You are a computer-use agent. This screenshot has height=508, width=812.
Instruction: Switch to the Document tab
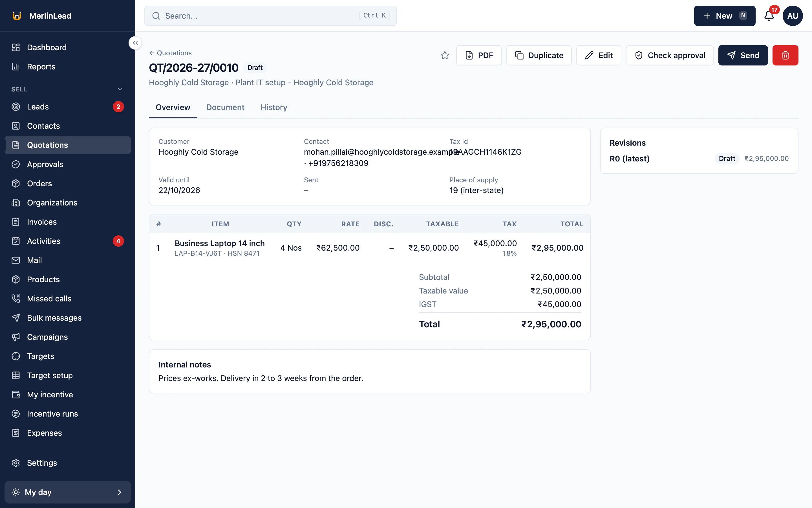(225, 107)
